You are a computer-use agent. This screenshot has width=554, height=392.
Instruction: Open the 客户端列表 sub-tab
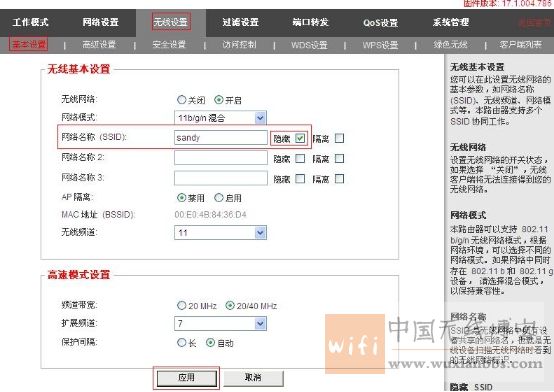coord(520,45)
